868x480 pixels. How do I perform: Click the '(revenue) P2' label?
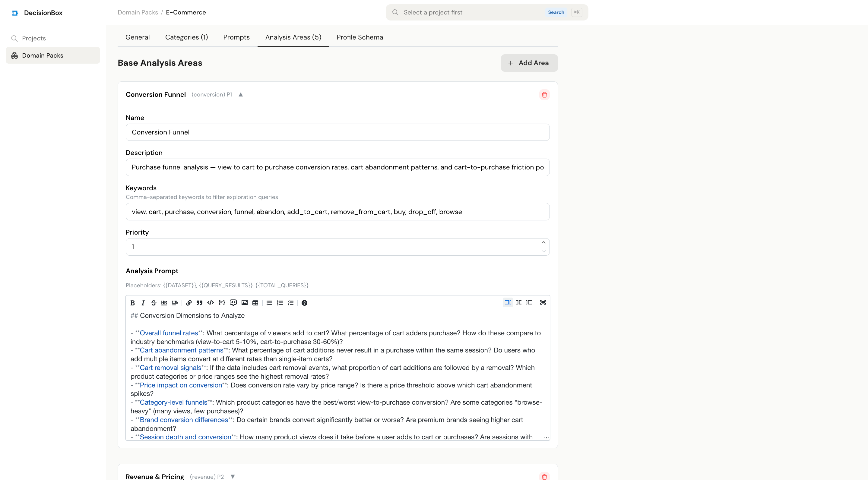(207, 477)
